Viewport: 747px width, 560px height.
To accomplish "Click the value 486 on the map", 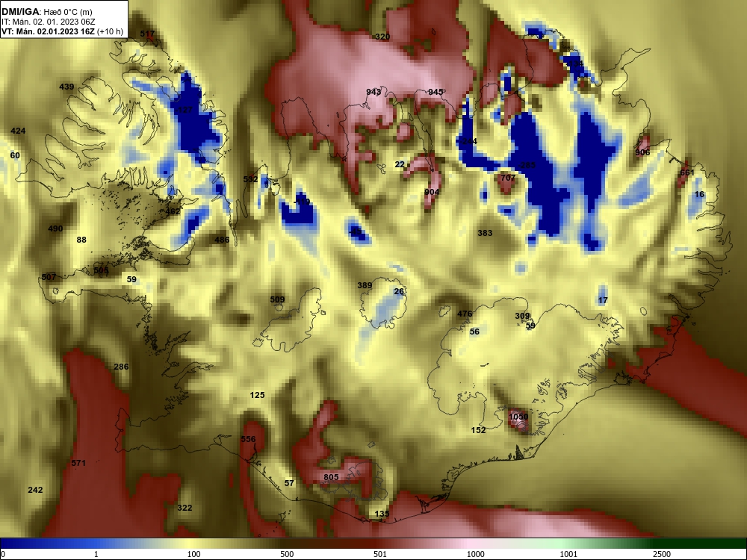I will (222, 240).
